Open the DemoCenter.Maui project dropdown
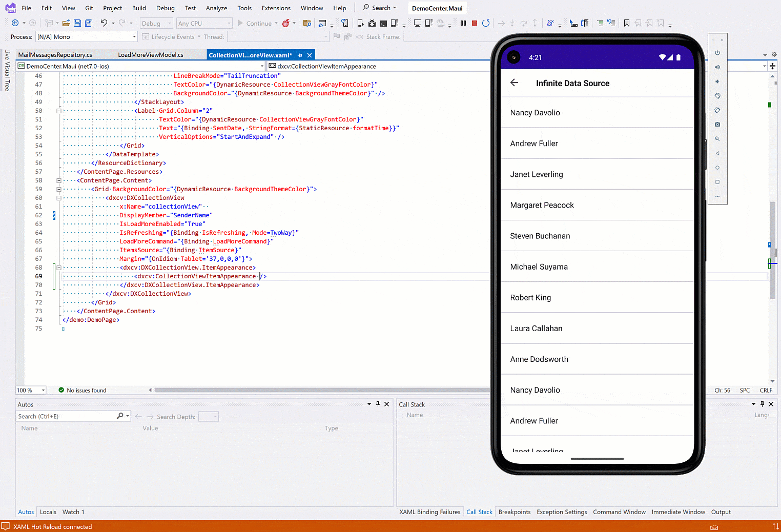 [140, 66]
